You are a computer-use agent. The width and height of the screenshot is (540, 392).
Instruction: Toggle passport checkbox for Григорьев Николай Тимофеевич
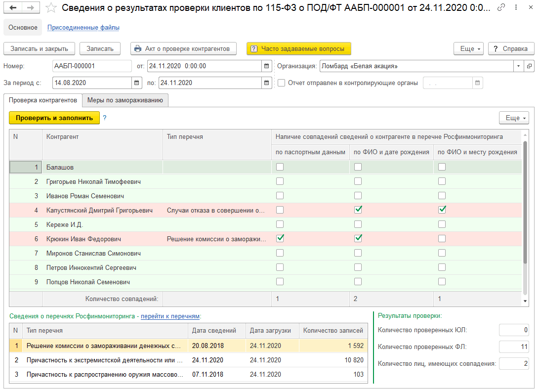(x=280, y=181)
